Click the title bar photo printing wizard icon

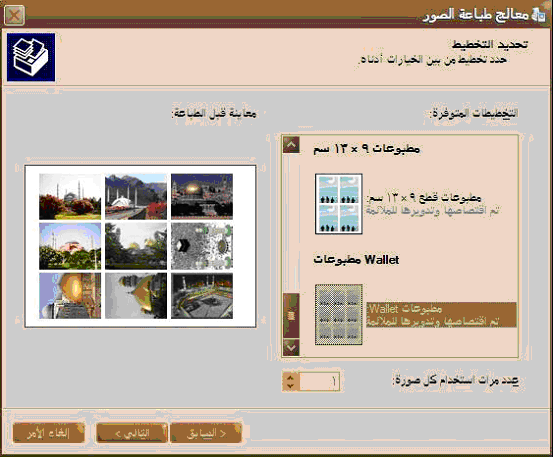[538, 15]
